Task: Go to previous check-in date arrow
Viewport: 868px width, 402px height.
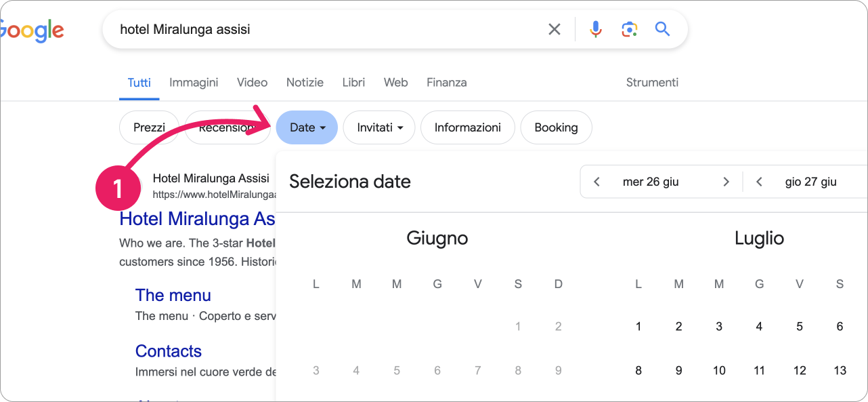Action: pyautogui.click(x=597, y=182)
